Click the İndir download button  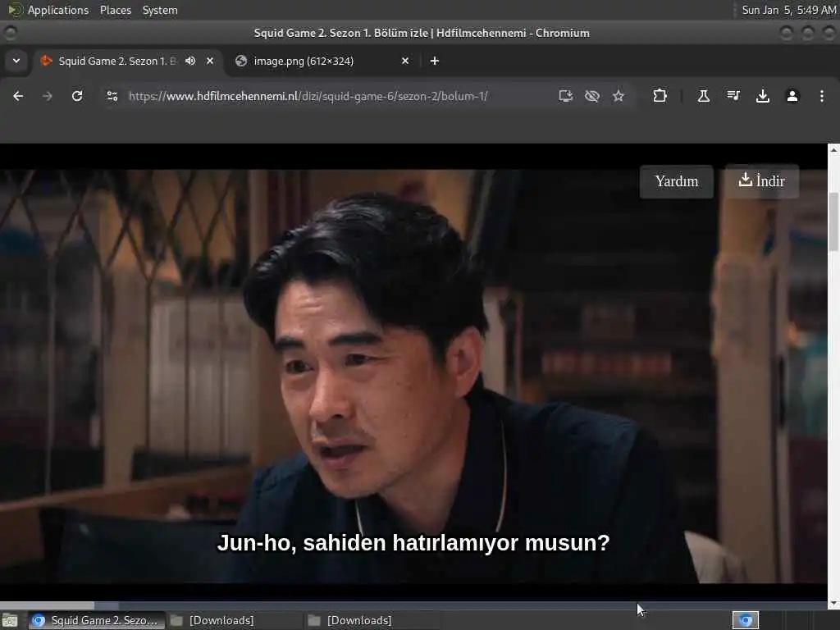[x=762, y=181]
